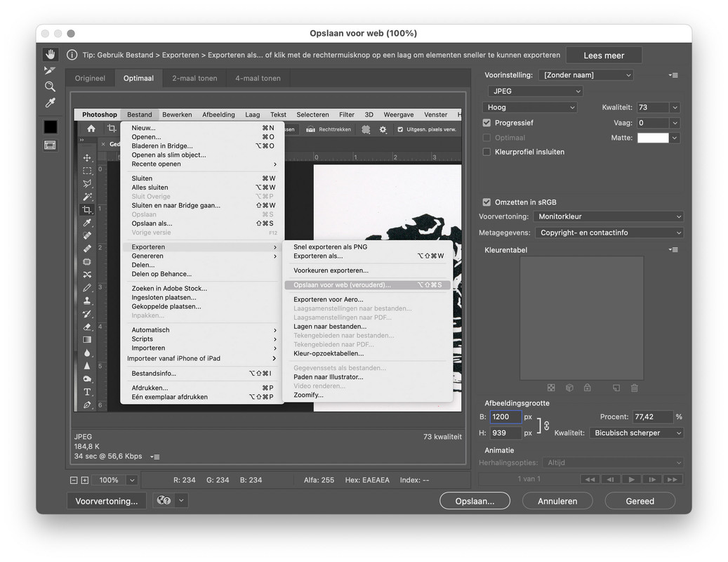The height and width of the screenshot is (562, 728).
Task: Click the trash icon under Kleurentabel
Action: click(634, 388)
